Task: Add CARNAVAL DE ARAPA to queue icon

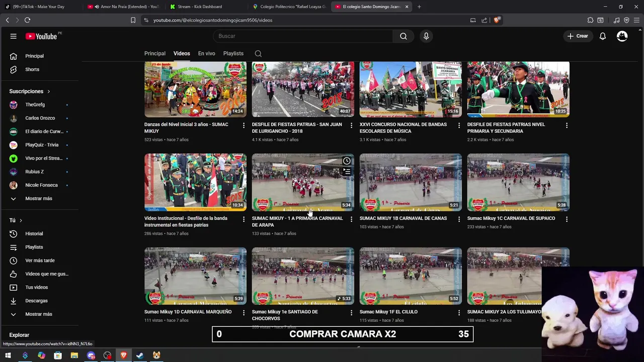Action: coord(347,171)
